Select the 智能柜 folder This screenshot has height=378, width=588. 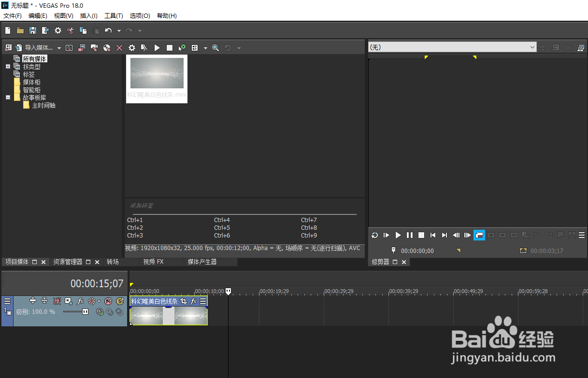(x=31, y=90)
